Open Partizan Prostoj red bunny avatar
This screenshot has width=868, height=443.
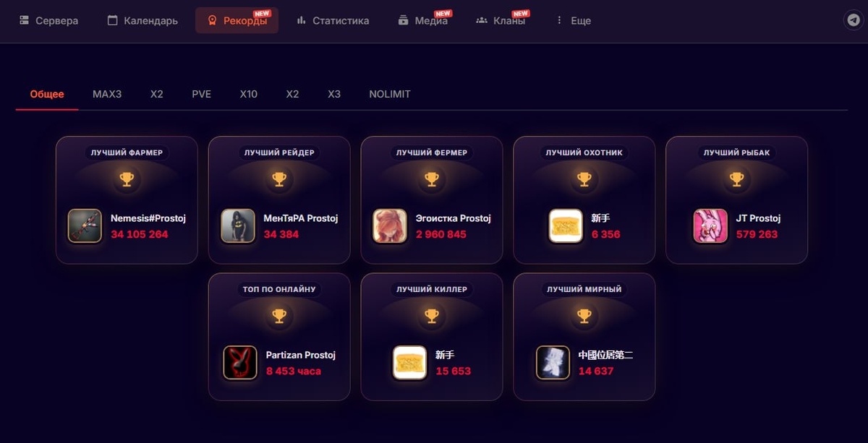(240, 363)
